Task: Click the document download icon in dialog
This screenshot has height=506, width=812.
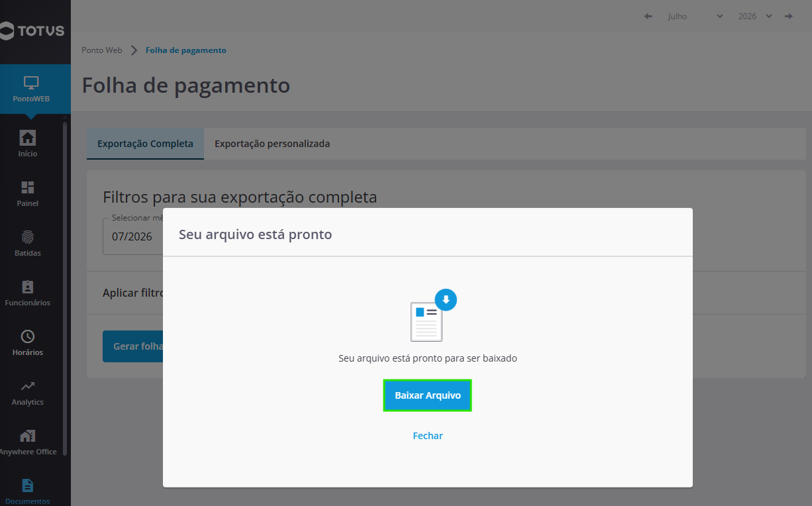Action: pyautogui.click(x=433, y=316)
